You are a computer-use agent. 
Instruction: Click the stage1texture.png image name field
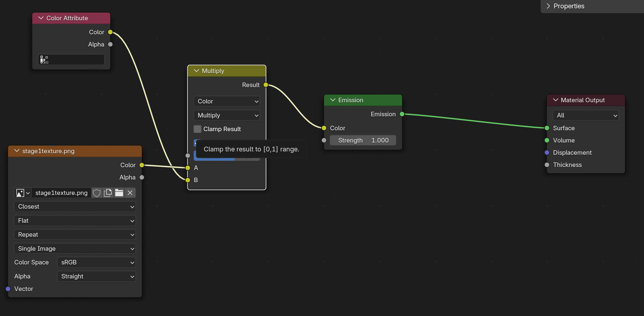pos(61,193)
